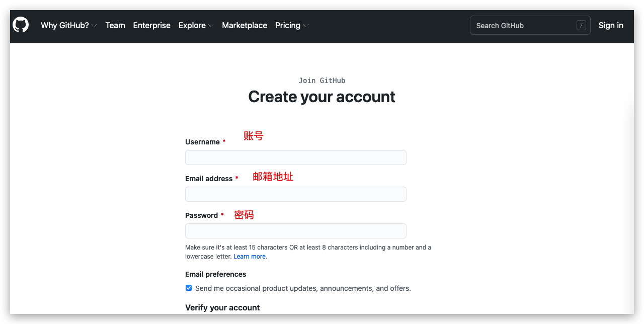644x324 pixels.
Task: Select the Enterprise menu item
Action: 151,25
